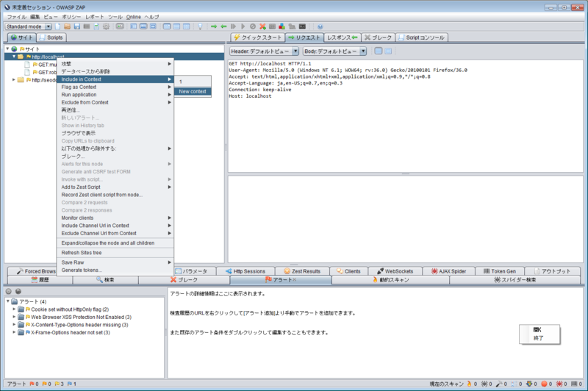The height and width of the screenshot is (391, 588).
Task: Open the 履歴 tab
Action: [40, 280]
